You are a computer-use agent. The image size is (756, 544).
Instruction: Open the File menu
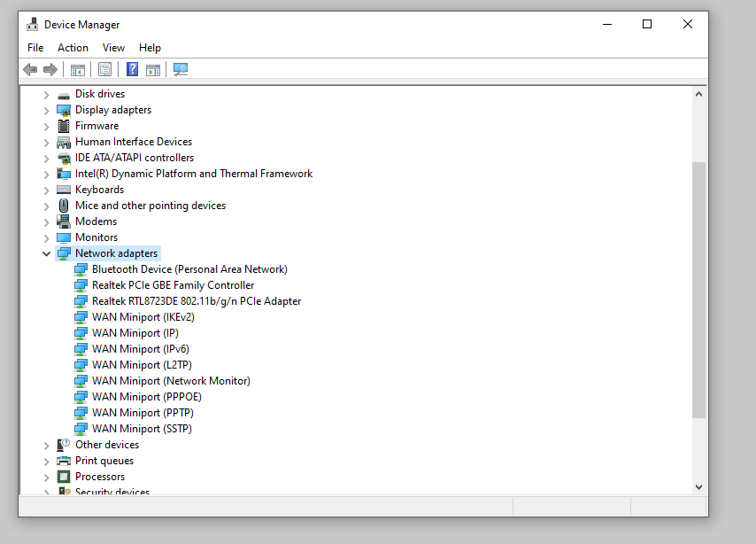point(35,48)
